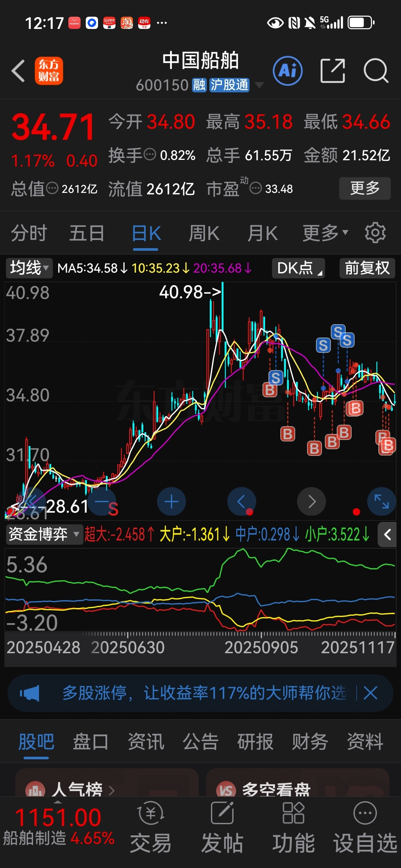
Task: Collapse indicator legend with arrow button
Action: click(x=387, y=535)
